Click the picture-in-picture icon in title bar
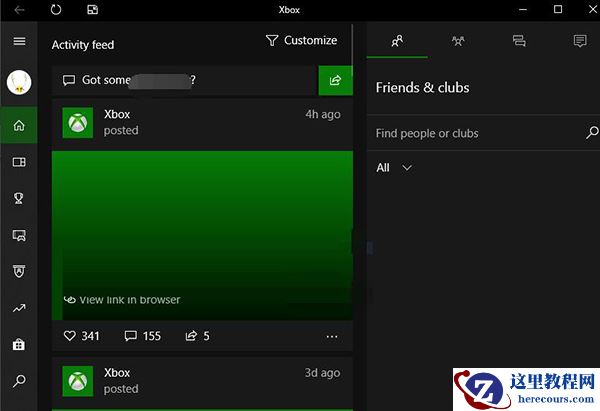This screenshot has height=411, width=600. 93,10
